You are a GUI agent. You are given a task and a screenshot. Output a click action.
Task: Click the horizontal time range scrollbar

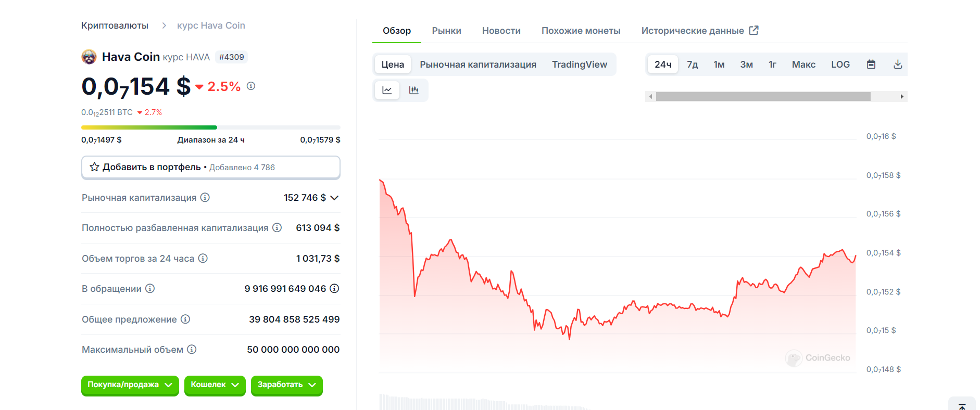click(x=763, y=97)
